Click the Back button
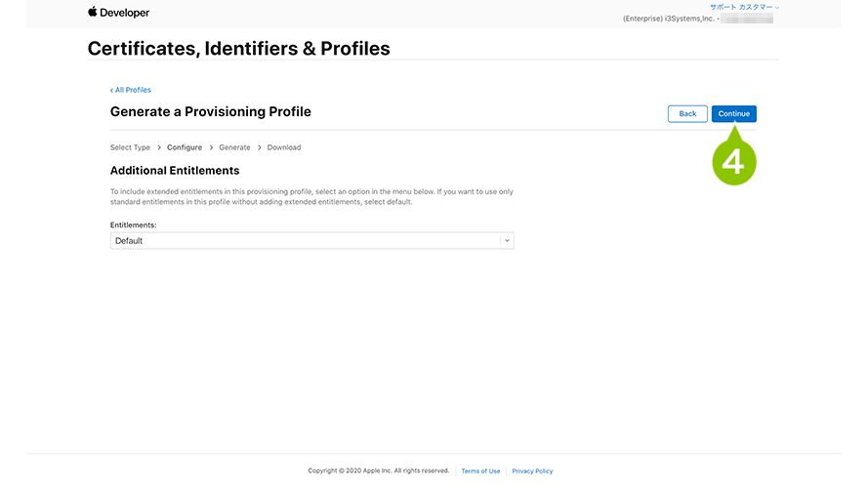The image size is (868, 488). click(x=687, y=113)
